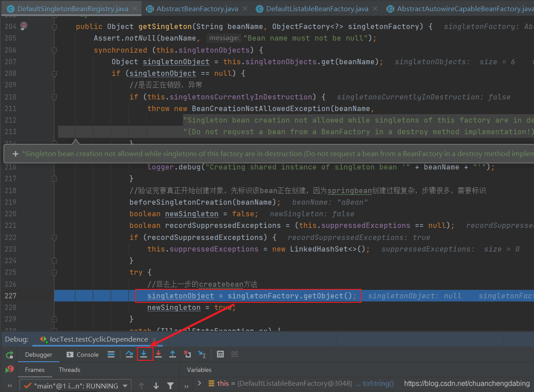Close DefaultSingletonBeanRegistry.java tab
This screenshot has height=392, width=534.
[x=135, y=8]
